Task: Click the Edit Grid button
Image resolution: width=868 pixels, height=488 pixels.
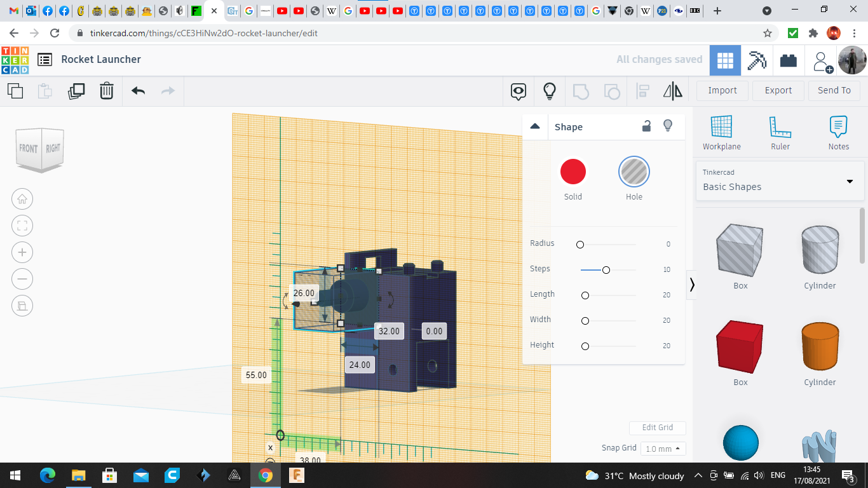Action: pyautogui.click(x=657, y=428)
